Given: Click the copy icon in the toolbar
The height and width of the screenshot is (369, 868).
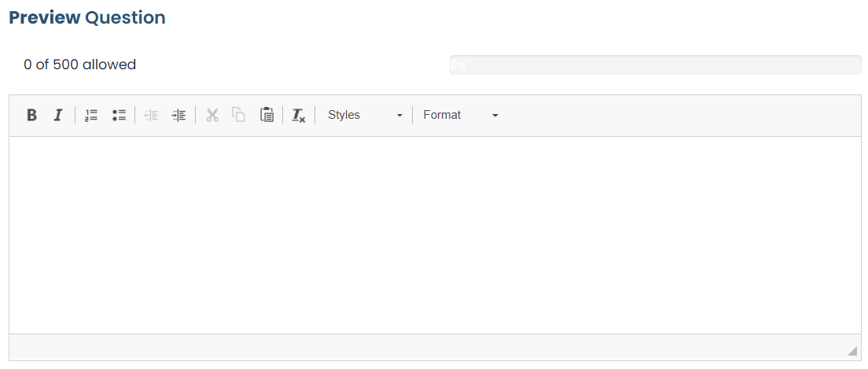Looking at the screenshot, I should tap(238, 115).
